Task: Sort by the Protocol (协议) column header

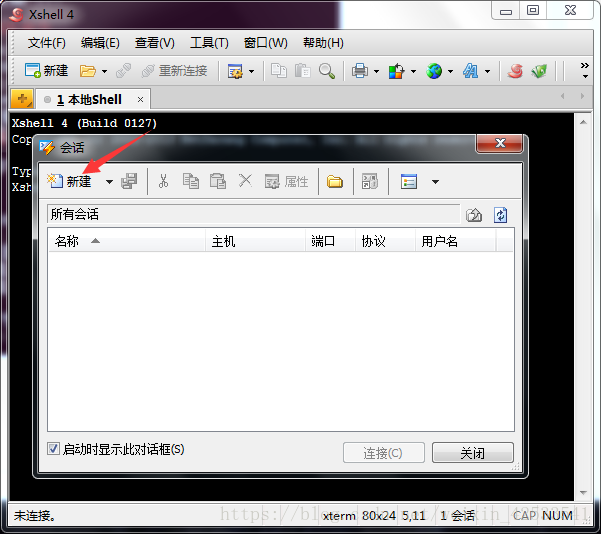Action: click(x=386, y=241)
